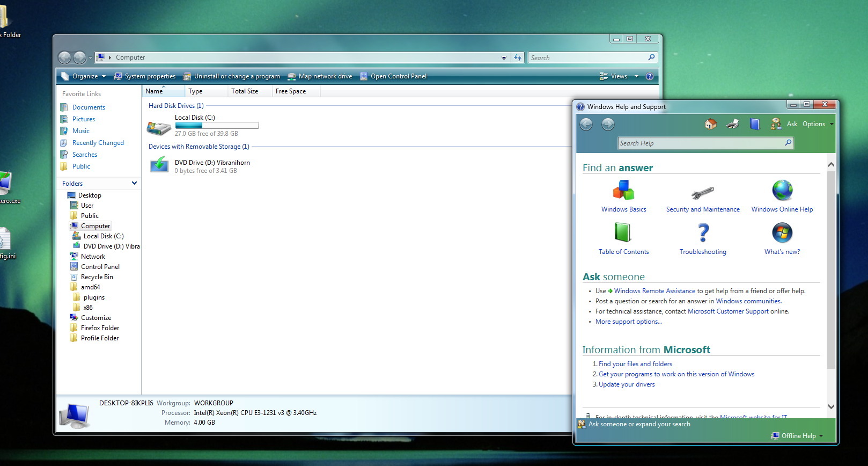Image resolution: width=868 pixels, height=466 pixels.
Task: Open What's new Windows logo icon
Action: tap(782, 232)
